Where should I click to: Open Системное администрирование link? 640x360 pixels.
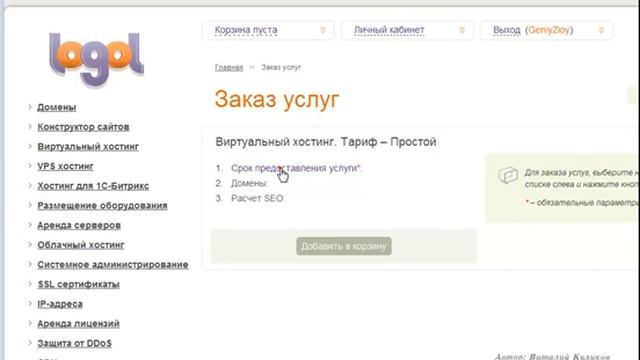click(x=113, y=264)
